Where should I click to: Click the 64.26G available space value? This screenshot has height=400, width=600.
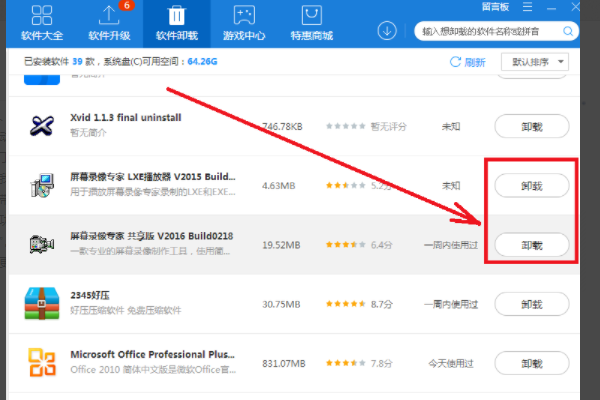coord(202,62)
